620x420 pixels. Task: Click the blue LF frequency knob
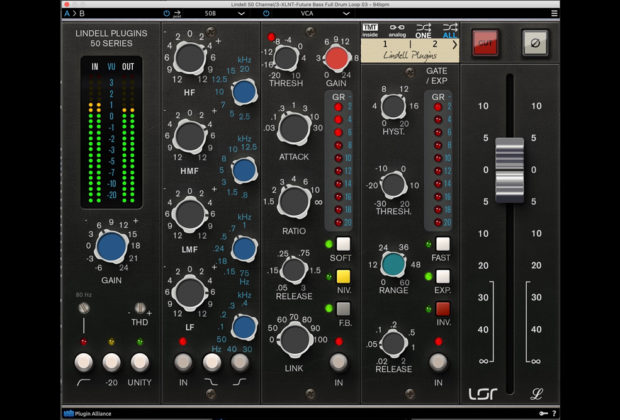click(244, 327)
